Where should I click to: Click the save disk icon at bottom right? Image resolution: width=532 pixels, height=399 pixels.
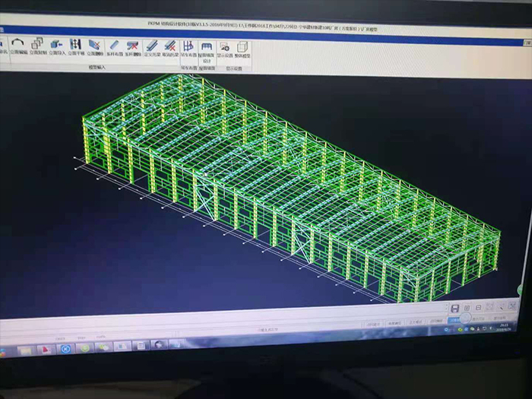coord(454,308)
